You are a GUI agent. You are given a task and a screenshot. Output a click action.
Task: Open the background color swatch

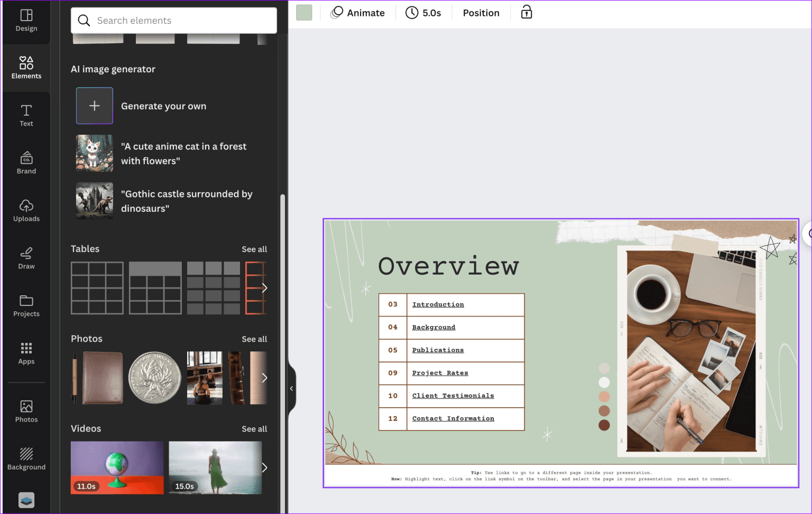point(304,12)
